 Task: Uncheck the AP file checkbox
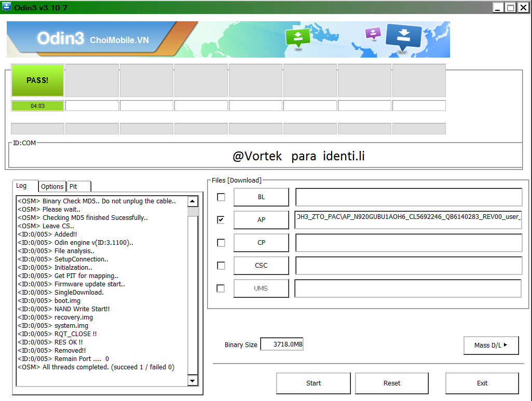[x=221, y=219]
